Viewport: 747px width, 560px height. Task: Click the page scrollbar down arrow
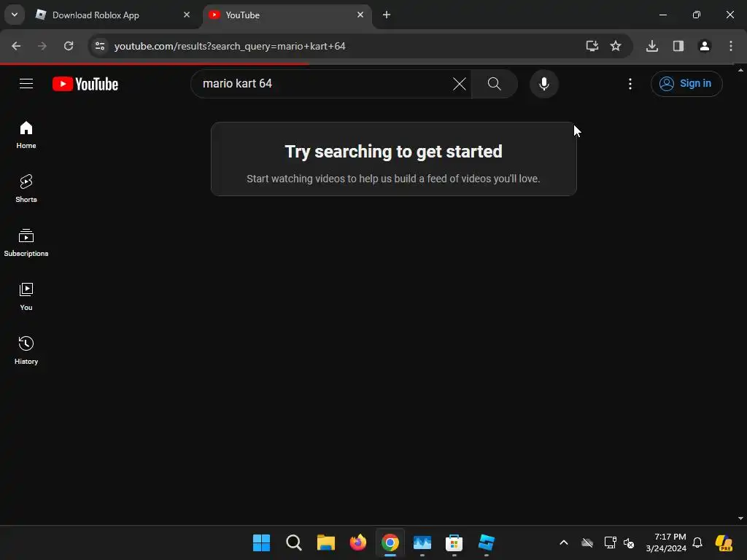point(740,518)
